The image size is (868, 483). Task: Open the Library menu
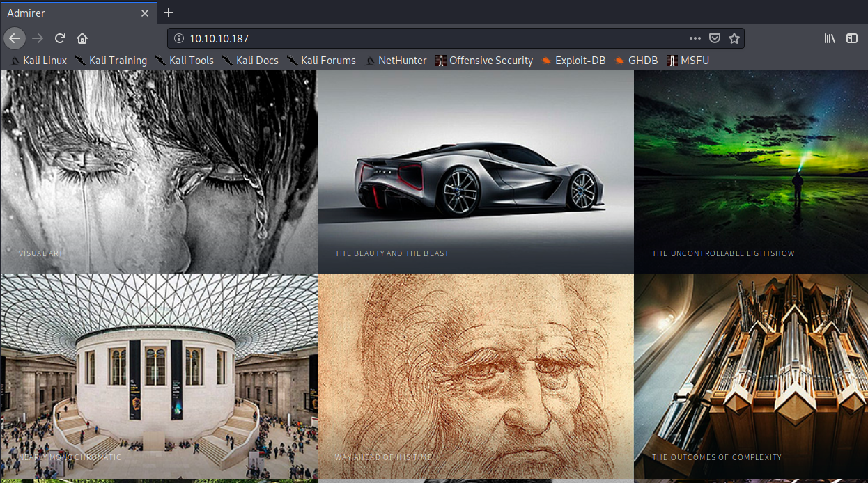(x=830, y=38)
